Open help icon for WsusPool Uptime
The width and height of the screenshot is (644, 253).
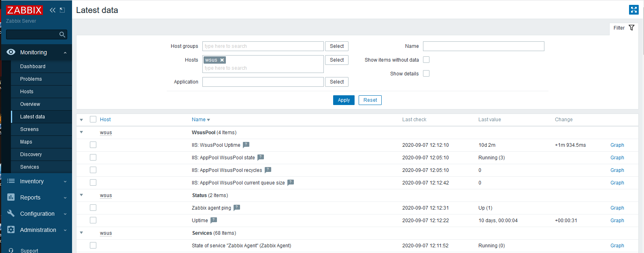coord(246,145)
